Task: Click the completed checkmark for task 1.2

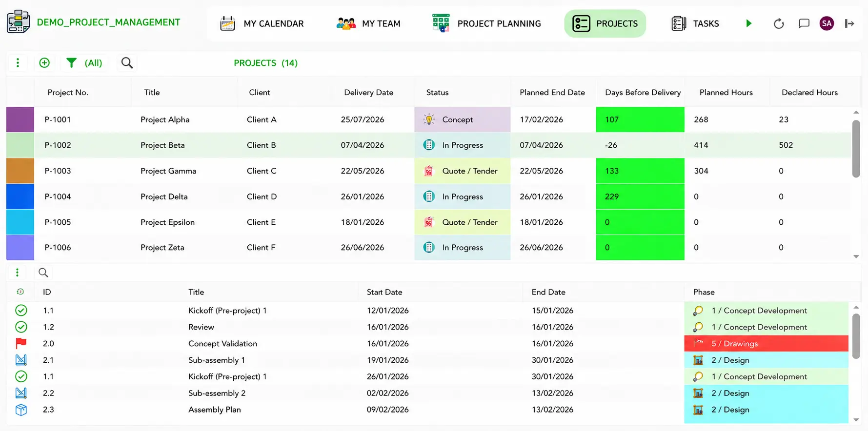Action: [21, 327]
